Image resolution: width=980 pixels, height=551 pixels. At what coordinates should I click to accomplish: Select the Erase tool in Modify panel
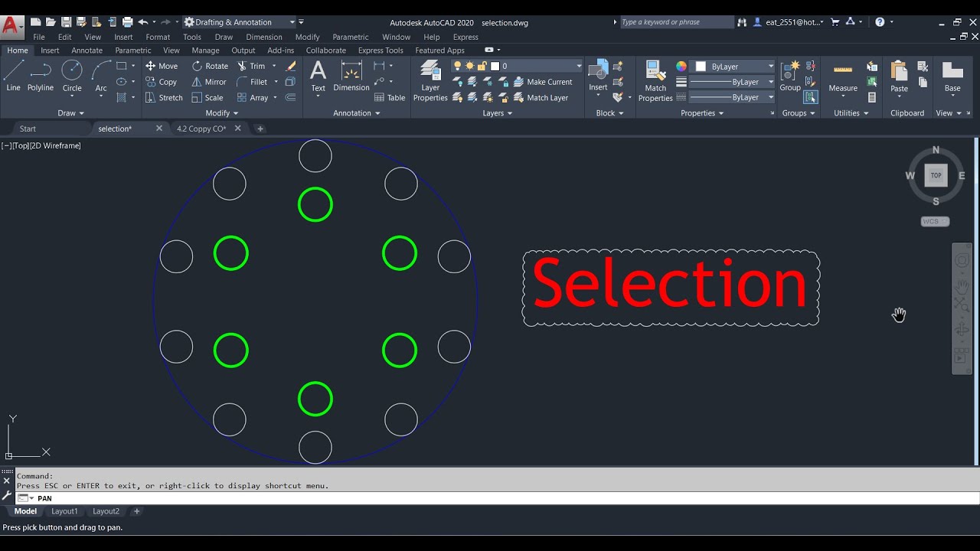point(291,66)
